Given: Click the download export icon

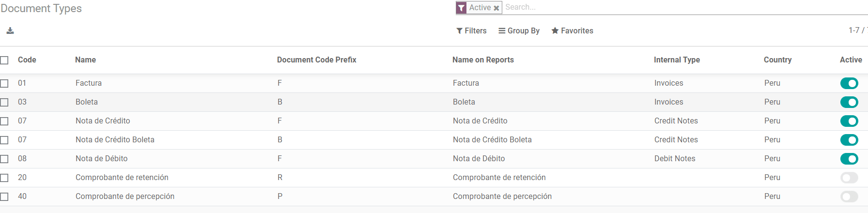Looking at the screenshot, I should pos(10,31).
